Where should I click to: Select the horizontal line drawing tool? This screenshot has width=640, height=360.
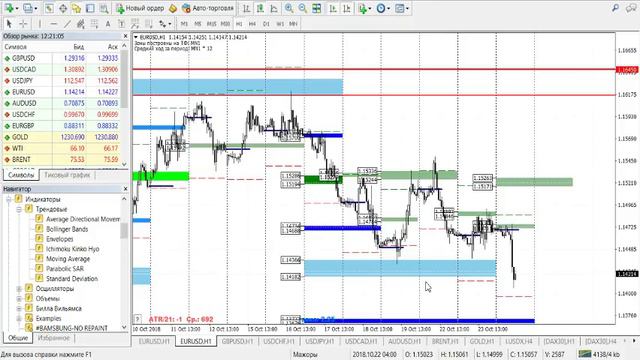click(x=53, y=24)
